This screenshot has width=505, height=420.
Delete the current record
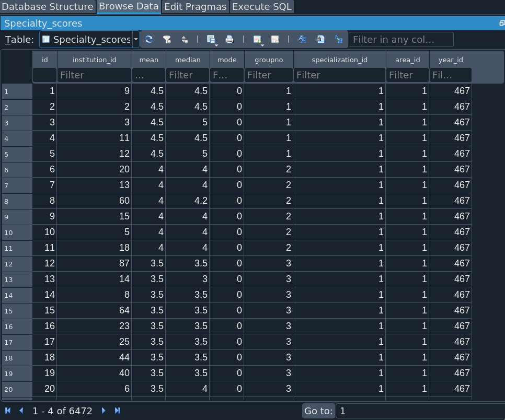click(x=275, y=39)
